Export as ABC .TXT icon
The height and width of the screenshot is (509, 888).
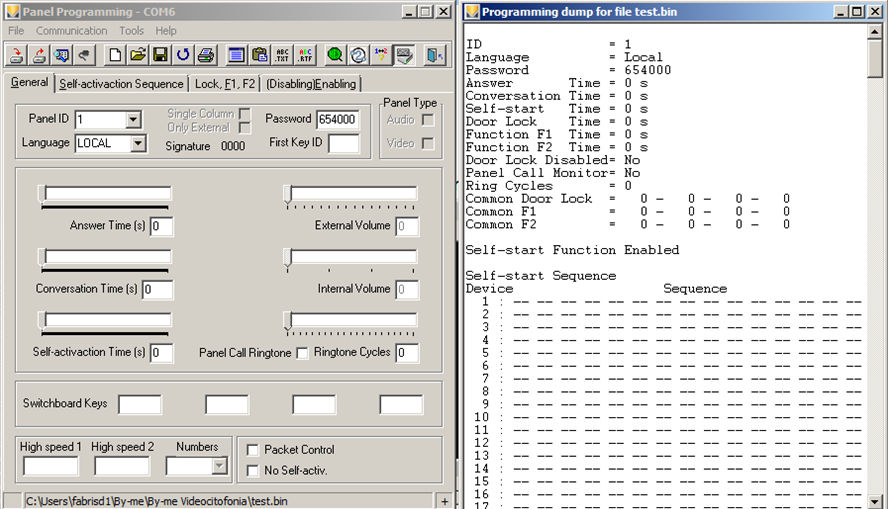[282, 55]
